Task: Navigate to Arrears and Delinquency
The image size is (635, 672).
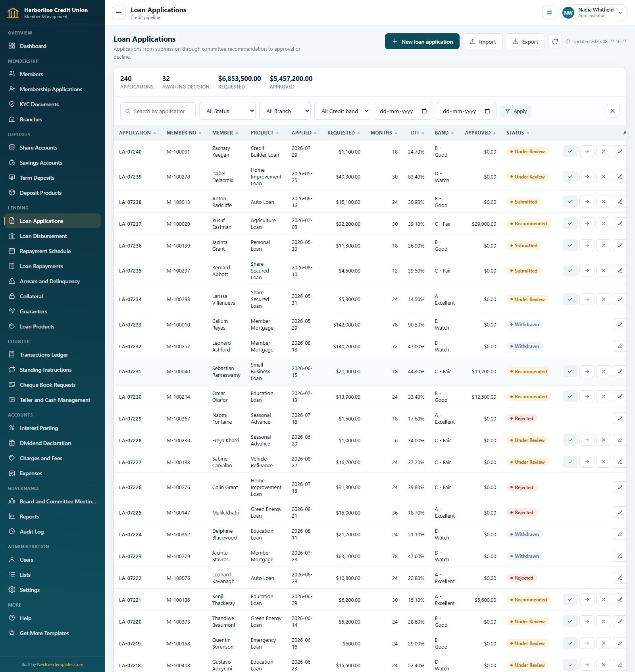Action: tap(52, 281)
